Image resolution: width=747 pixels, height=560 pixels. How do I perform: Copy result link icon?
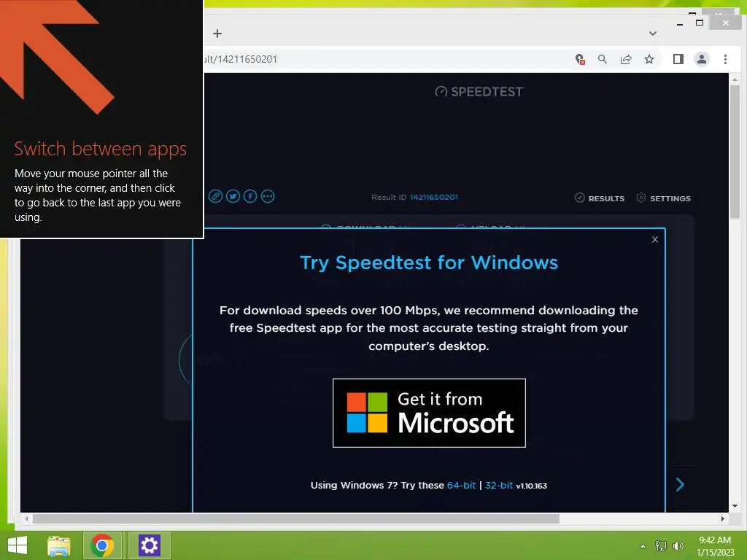(215, 196)
